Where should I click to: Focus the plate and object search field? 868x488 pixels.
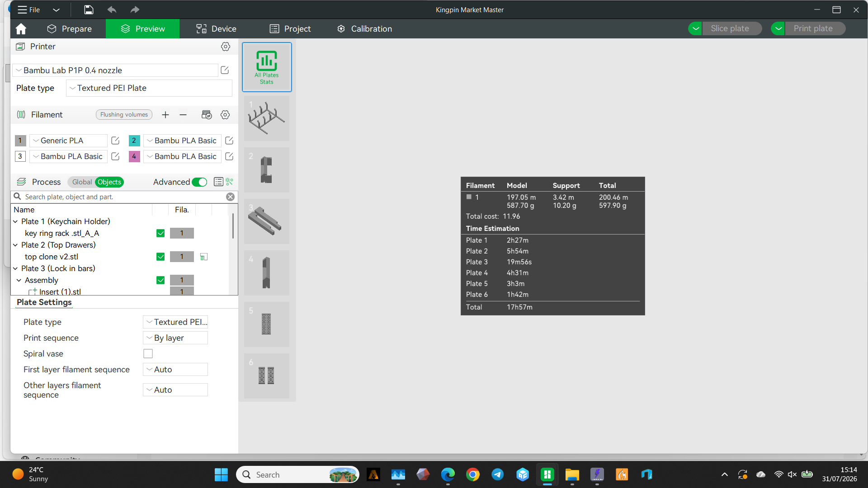[124, 197]
